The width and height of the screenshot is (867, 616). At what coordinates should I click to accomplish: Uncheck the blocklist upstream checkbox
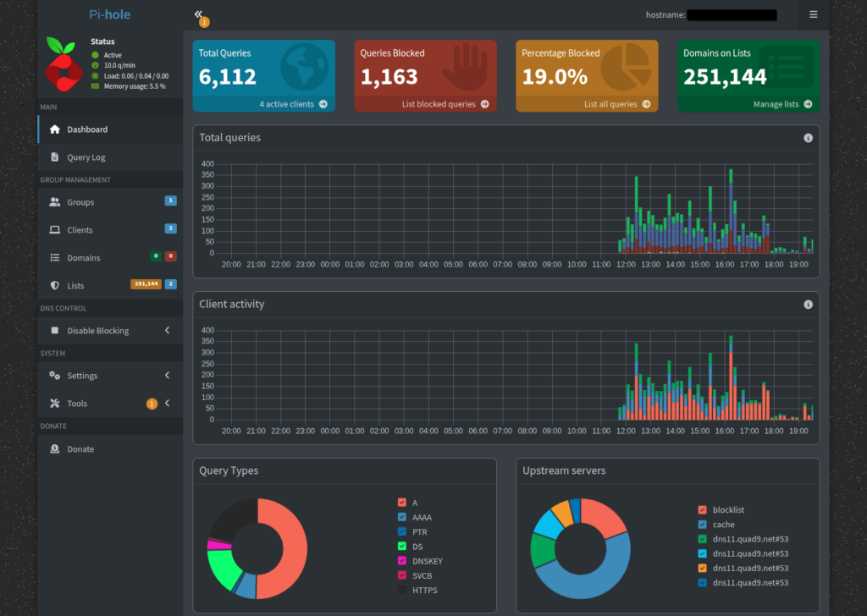click(702, 510)
